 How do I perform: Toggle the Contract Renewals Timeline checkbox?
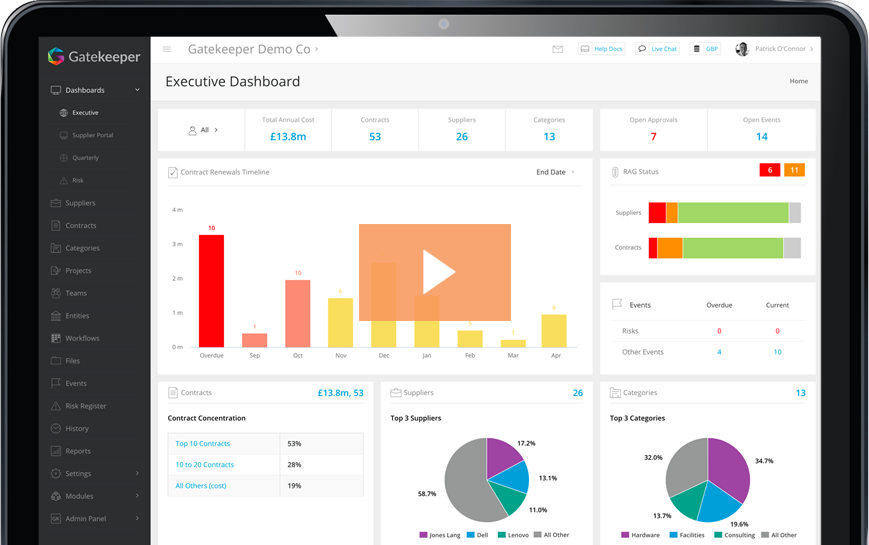click(x=173, y=172)
